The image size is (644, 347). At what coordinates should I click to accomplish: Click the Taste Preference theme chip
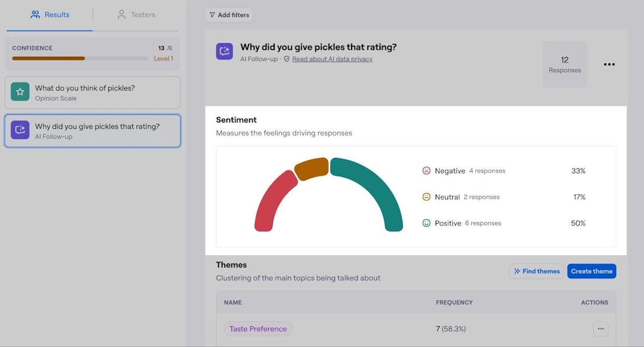257,329
